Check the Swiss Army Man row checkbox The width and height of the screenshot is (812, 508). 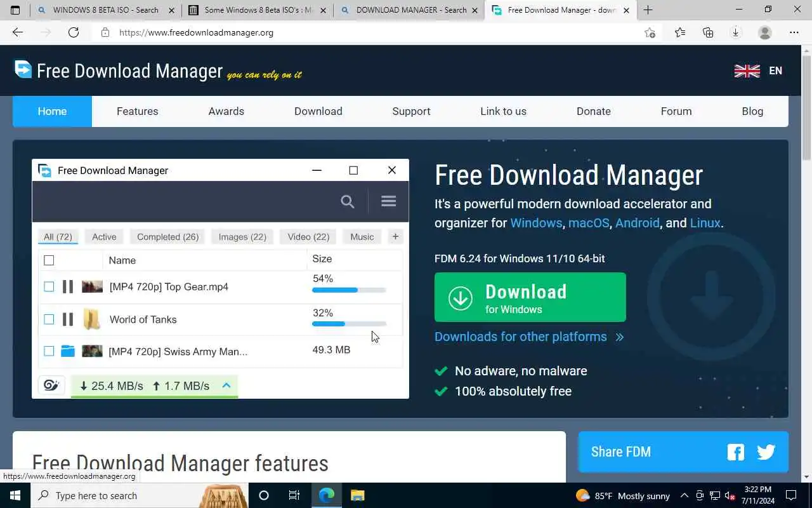(x=49, y=351)
